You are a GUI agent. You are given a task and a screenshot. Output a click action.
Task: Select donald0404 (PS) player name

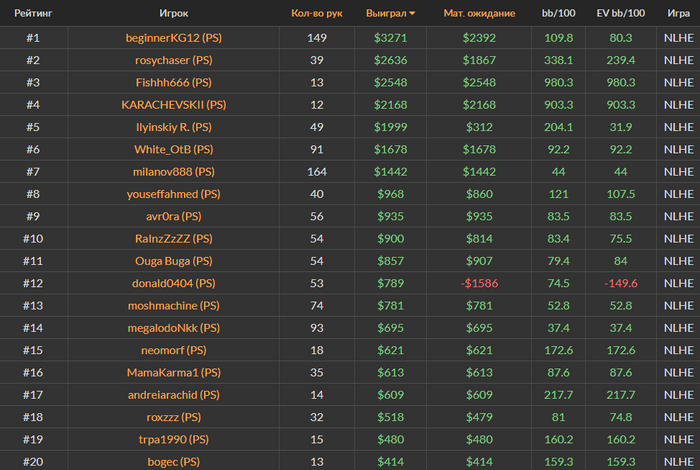click(173, 283)
